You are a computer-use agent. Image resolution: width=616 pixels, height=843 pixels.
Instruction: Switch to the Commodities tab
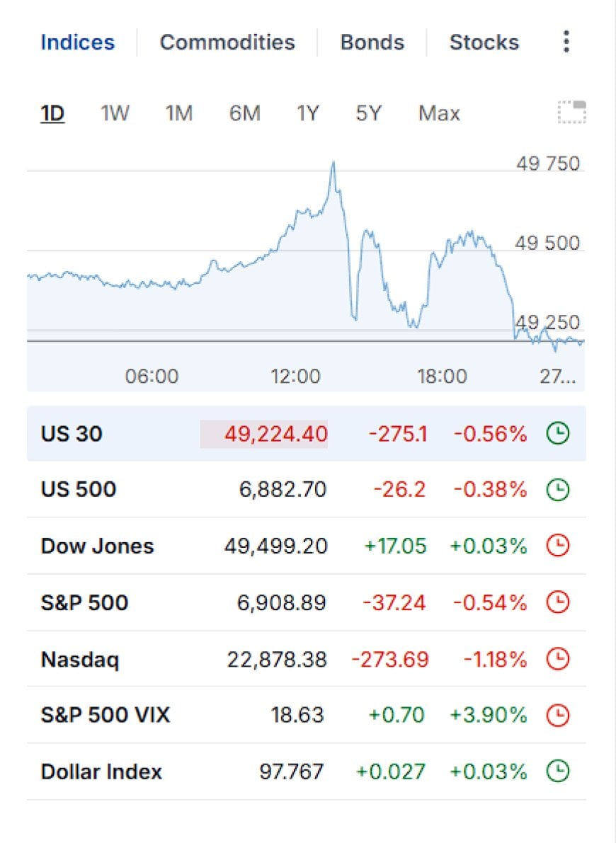pos(227,42)
